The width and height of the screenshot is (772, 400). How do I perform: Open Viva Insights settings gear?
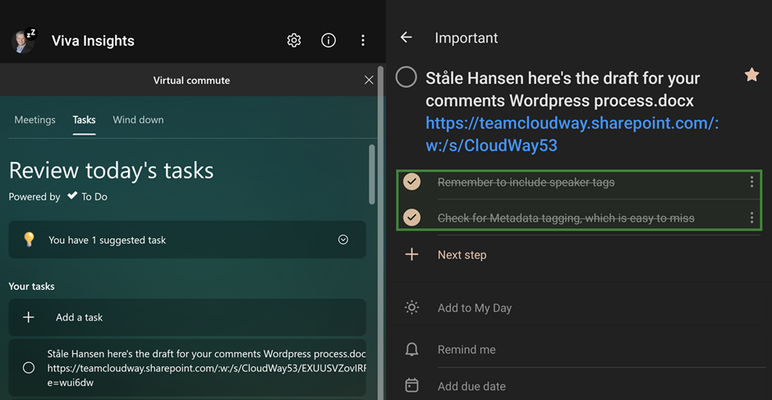click(294, 40)
